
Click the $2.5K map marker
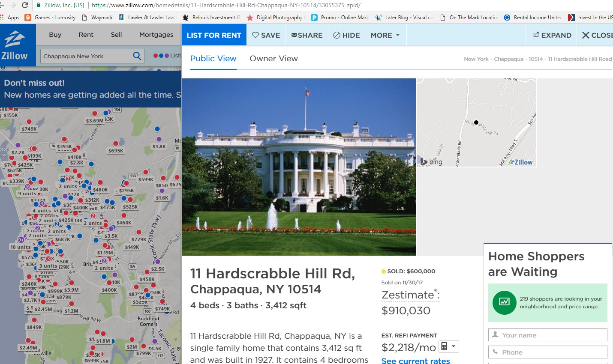[158, 269]
